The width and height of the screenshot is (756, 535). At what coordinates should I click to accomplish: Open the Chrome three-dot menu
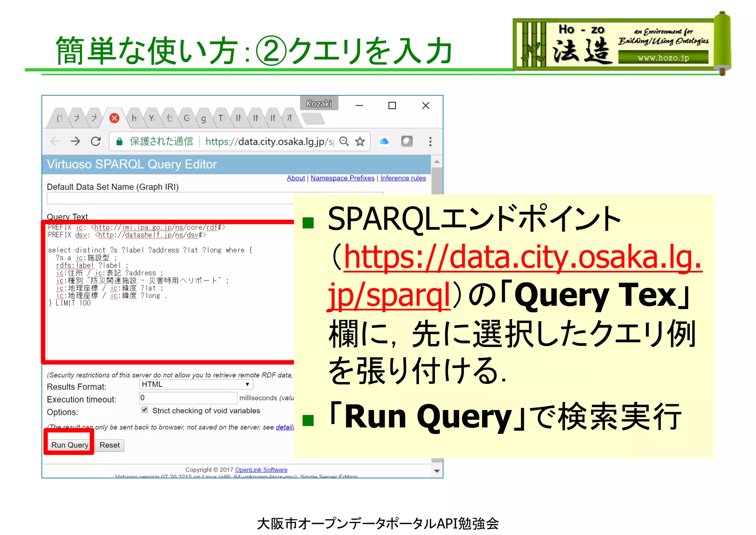coord(430,142)
